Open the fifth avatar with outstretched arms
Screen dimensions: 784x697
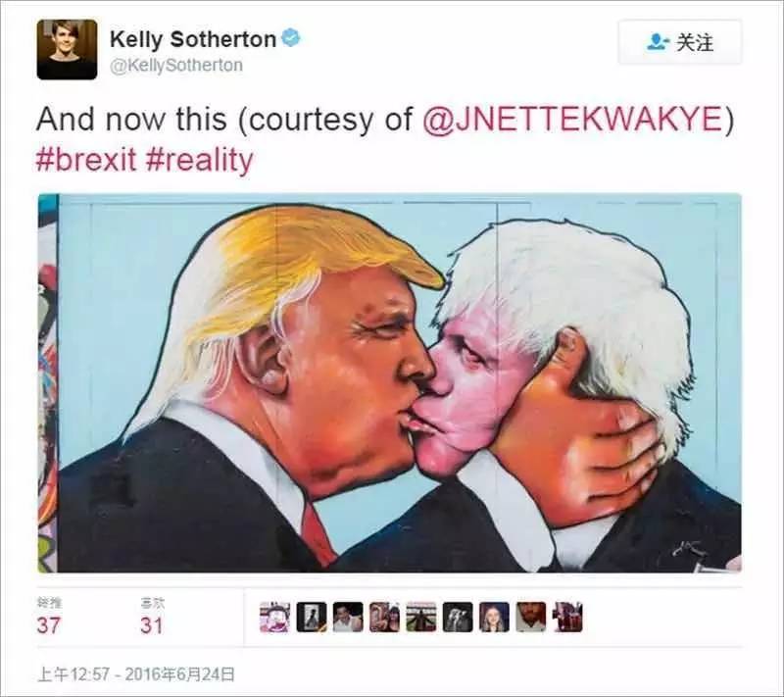coord(421,617)
